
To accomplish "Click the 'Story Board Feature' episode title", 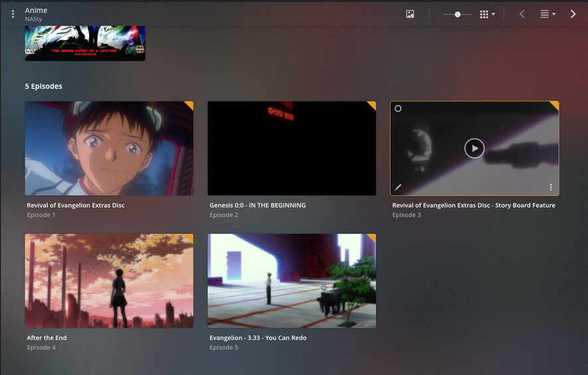I will (x=474, y=205).
